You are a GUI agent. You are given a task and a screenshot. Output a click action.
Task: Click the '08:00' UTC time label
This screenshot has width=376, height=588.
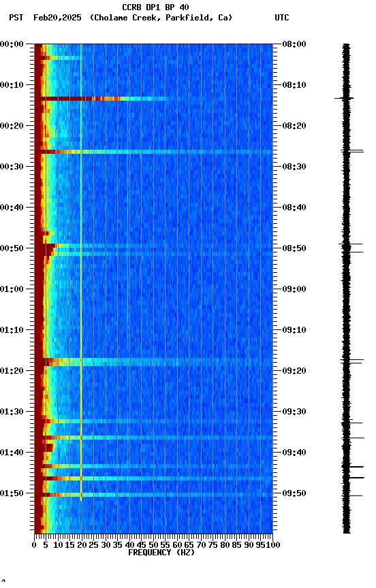(294, 44)
